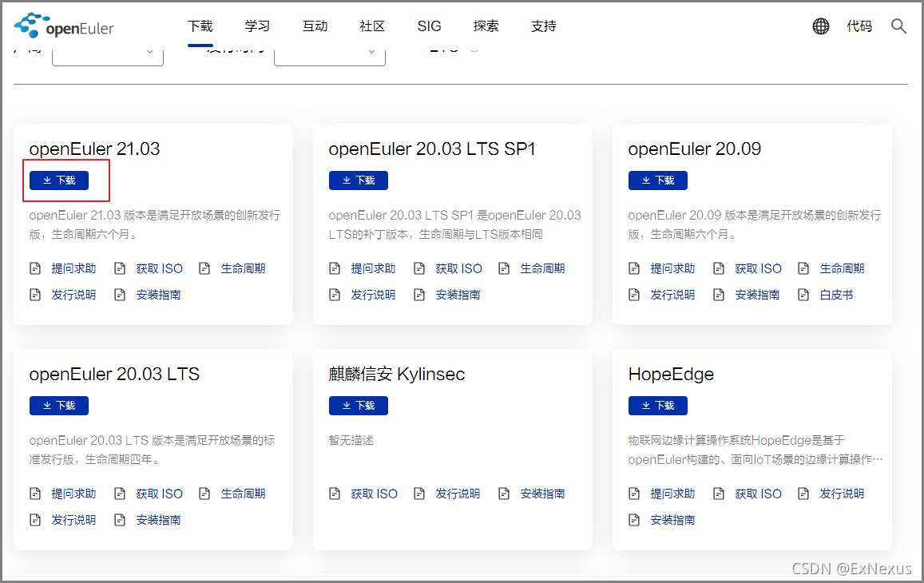
Task: Expand the first filter dropdown at left
Action: pyautogui.click(x=108, y=56)
